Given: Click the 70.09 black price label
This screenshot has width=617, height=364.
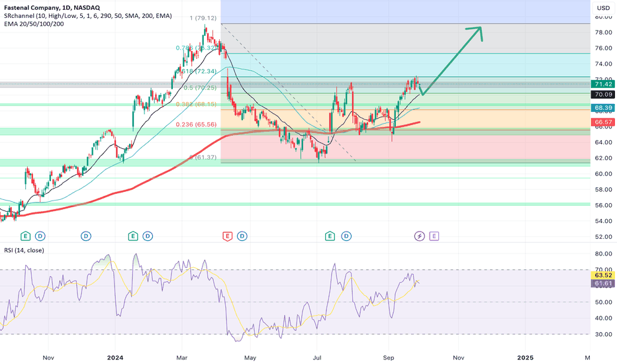Looking at the screenshot, I should (x=603, y=95).
